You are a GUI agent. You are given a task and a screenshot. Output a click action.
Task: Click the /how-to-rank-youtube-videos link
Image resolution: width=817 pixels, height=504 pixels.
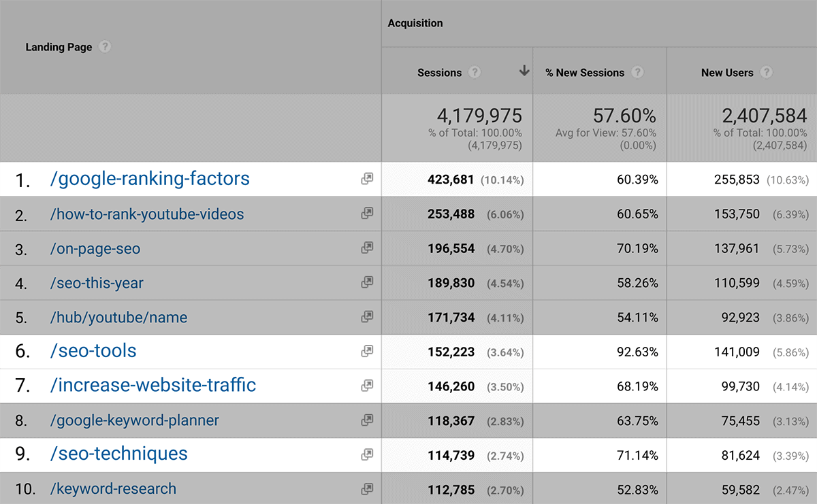click(x=147, y=214)
